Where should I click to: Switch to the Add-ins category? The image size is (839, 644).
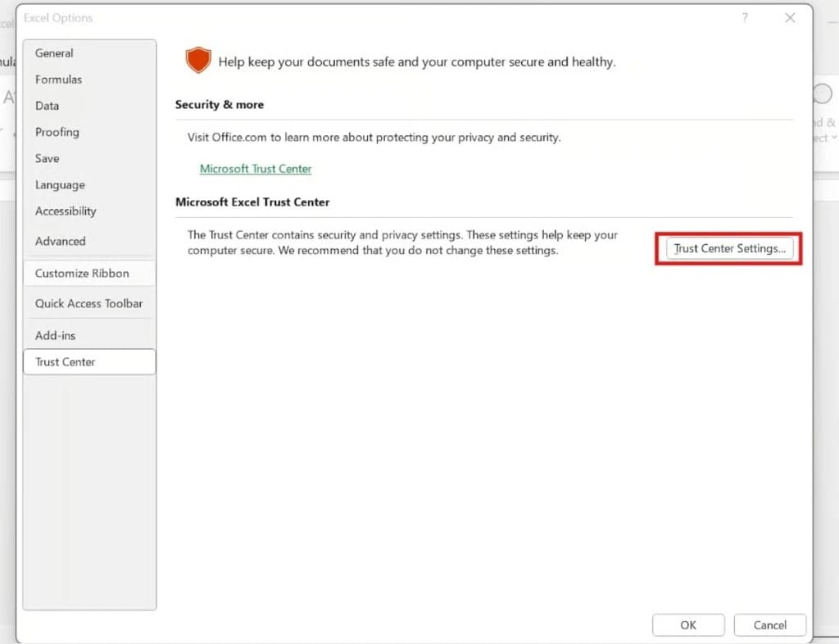(55, 334)
